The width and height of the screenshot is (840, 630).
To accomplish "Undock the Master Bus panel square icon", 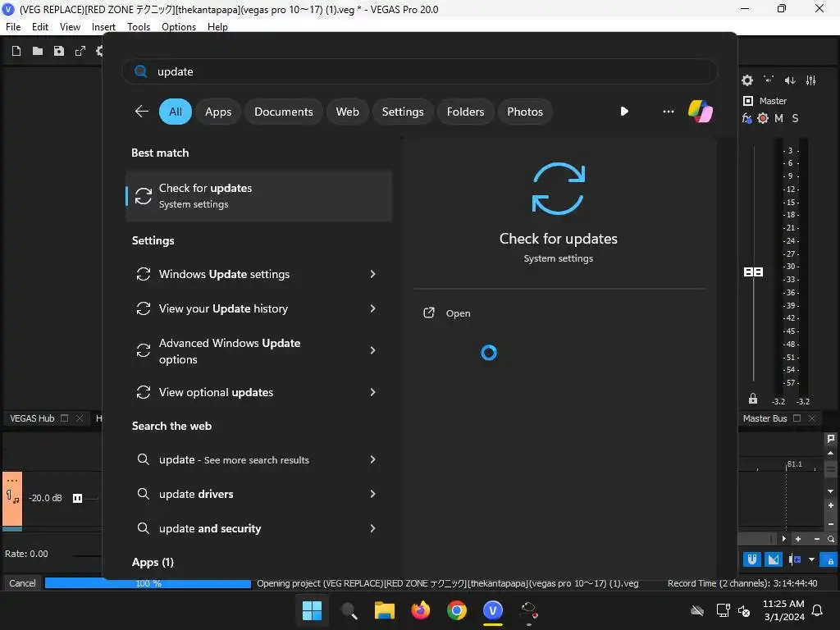I will pyautogui.click(x=797, y=418).
